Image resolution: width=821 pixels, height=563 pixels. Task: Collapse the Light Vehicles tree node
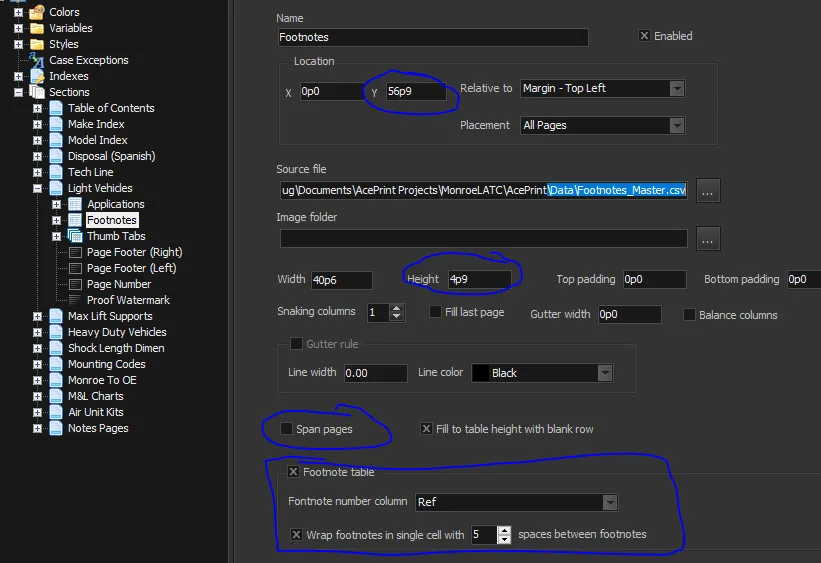click(37, 188)
